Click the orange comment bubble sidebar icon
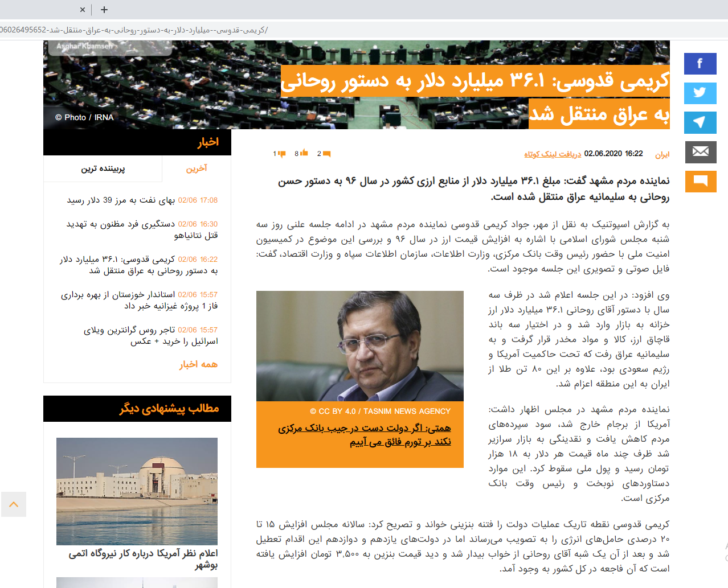 point(700,182)
